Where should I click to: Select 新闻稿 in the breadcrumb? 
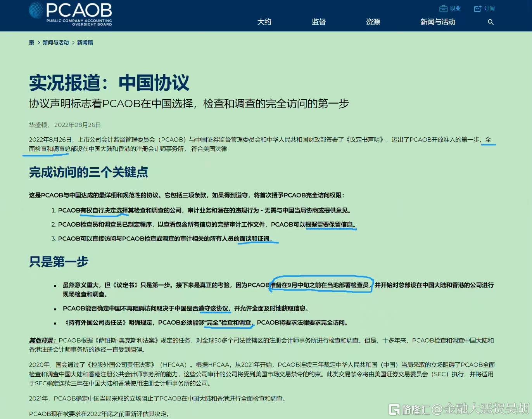tap(85, 43)
